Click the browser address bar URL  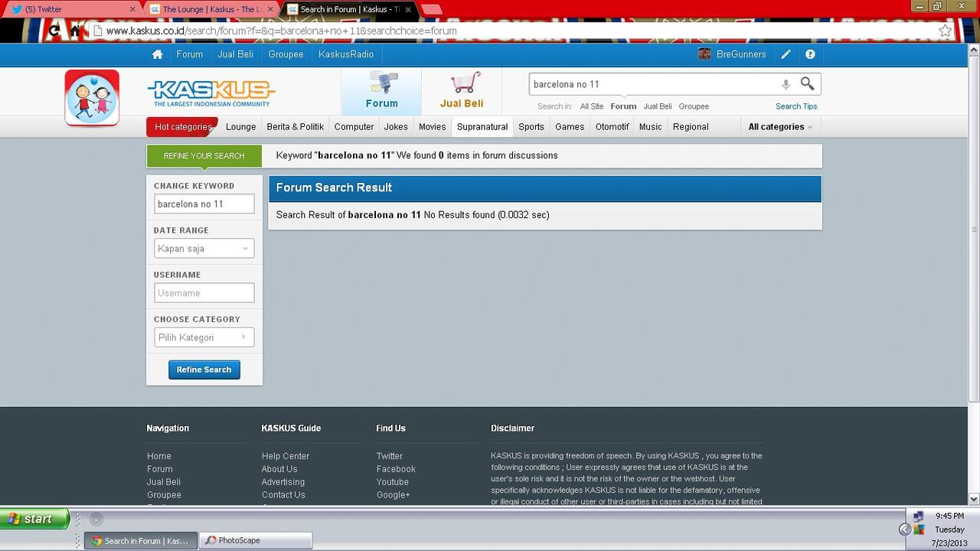[x=282, y=31]
